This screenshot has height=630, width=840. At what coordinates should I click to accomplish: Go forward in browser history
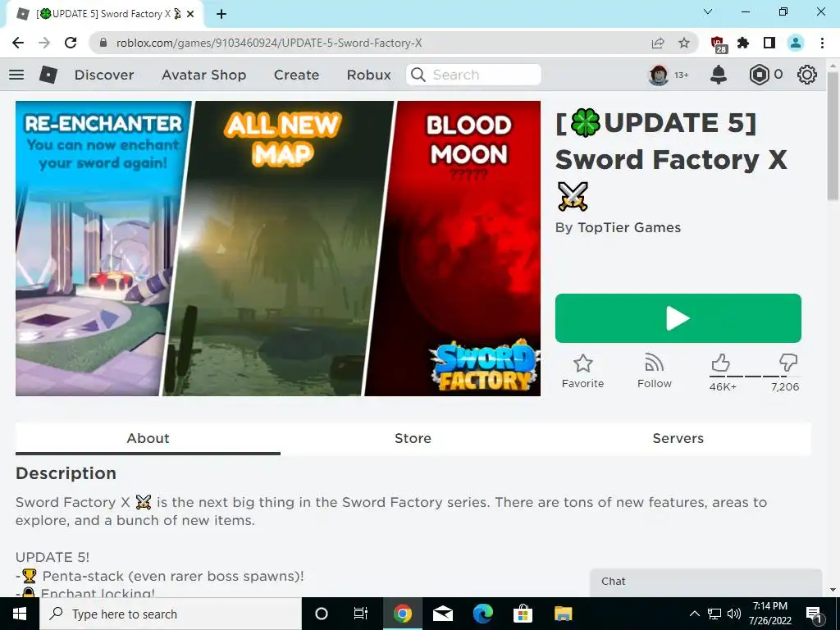(44, 43)
